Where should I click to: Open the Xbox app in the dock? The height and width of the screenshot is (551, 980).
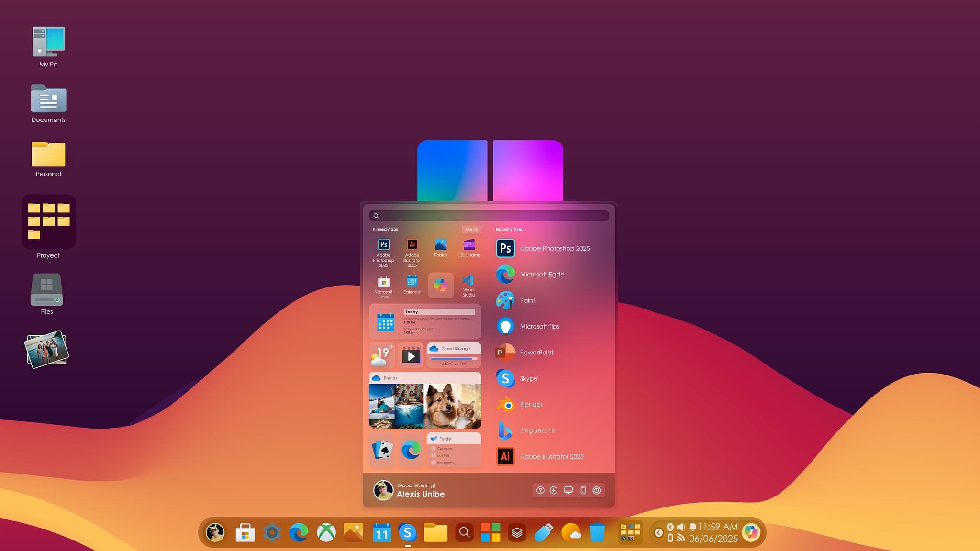[326, 532]
